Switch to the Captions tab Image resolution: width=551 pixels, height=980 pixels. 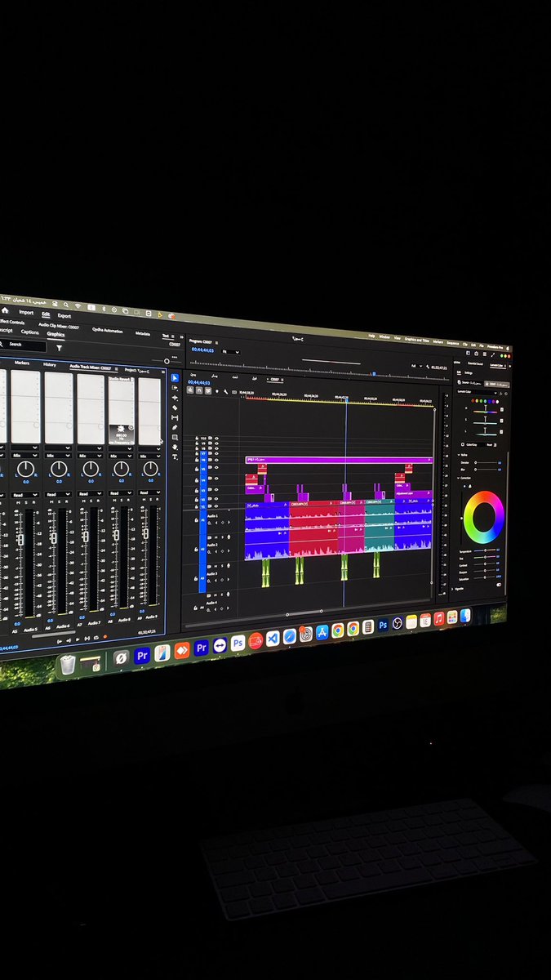tap(30, 332)
